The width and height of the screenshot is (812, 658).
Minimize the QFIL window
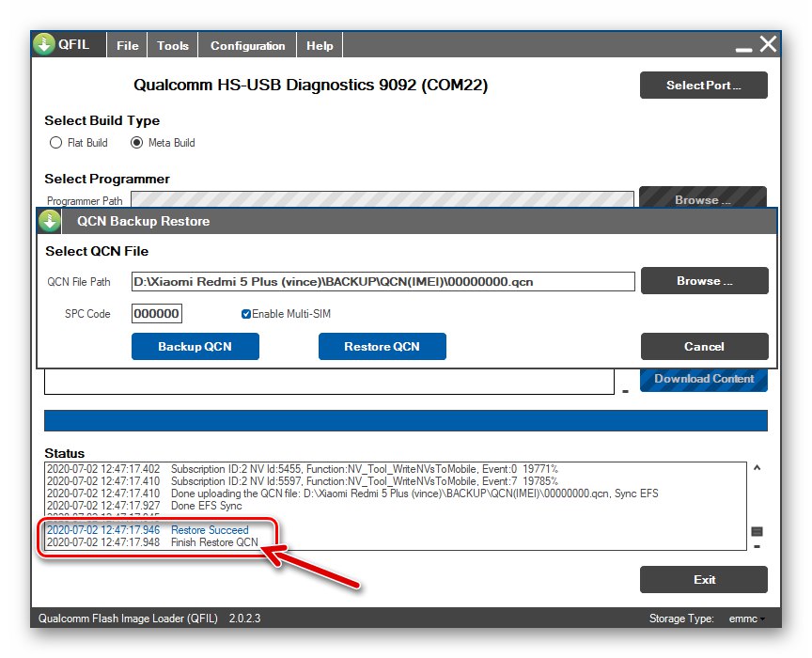pyautogui.click(x=743, y=49)
